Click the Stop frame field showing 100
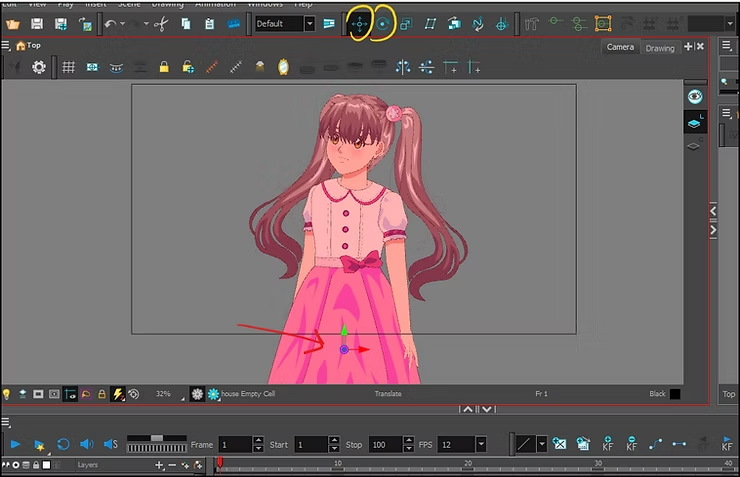Viewport: 740px width, 477px height. (385, 444)
